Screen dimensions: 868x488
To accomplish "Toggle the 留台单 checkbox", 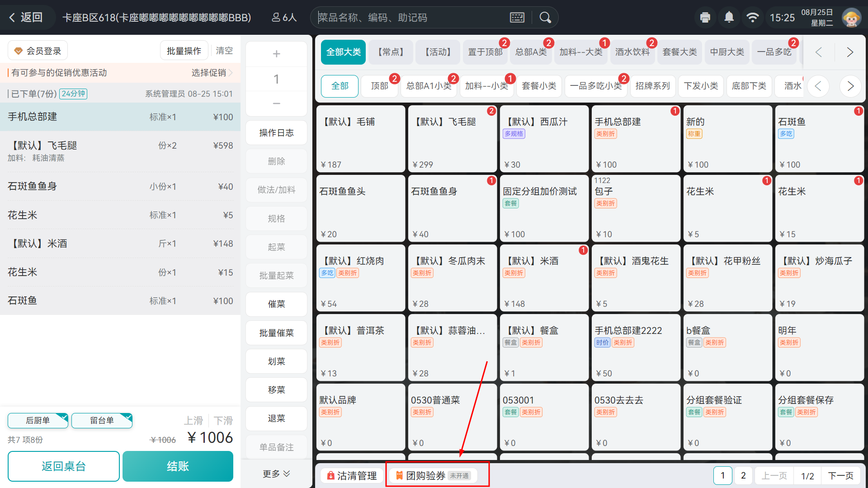I will [x=102, y=420].
